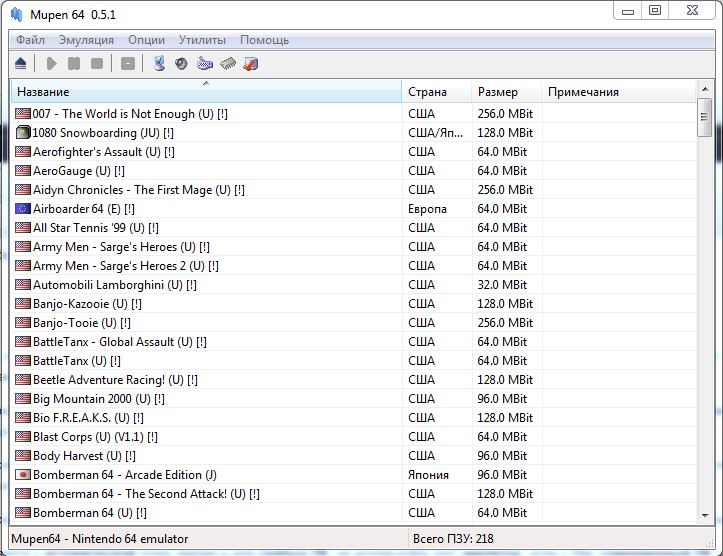Click the Load ROM eject icon

(x=21, y=64)
